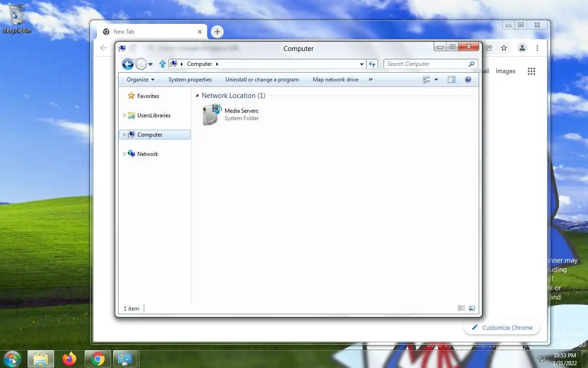588x368 pixels.
Task: Open Windows Explorer from the taskbar
Action: pyautogui.click(x=41, y=359)
